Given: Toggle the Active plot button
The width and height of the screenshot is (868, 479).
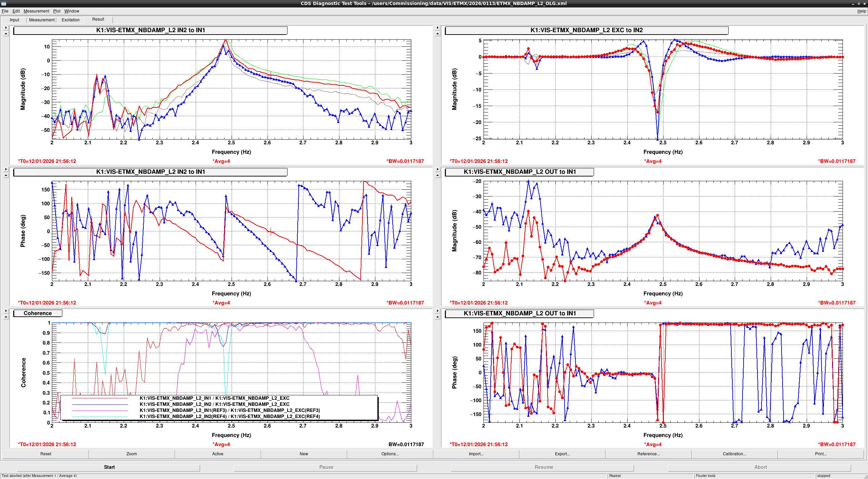Looking at the screenshot, I should [x=218, y=454].
